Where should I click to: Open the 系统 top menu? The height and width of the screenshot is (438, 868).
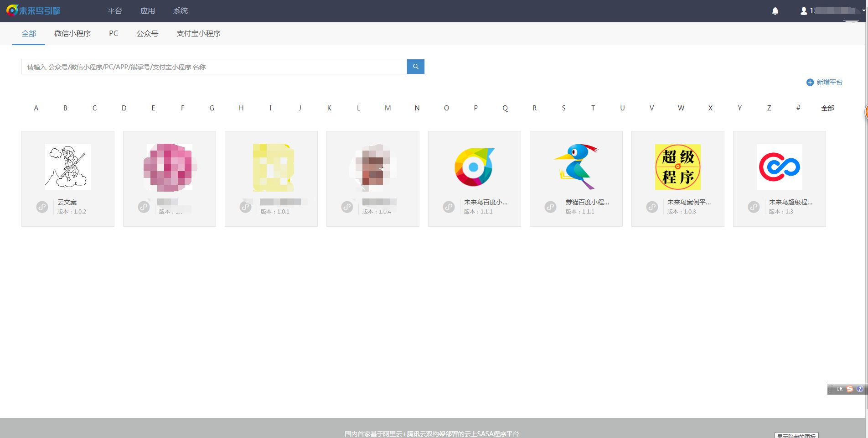[x=181, y=11]
